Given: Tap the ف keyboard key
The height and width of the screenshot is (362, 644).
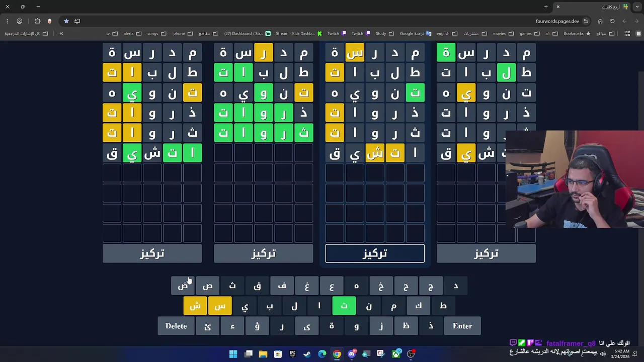Looking at the screenshot, I should [282, 286].
